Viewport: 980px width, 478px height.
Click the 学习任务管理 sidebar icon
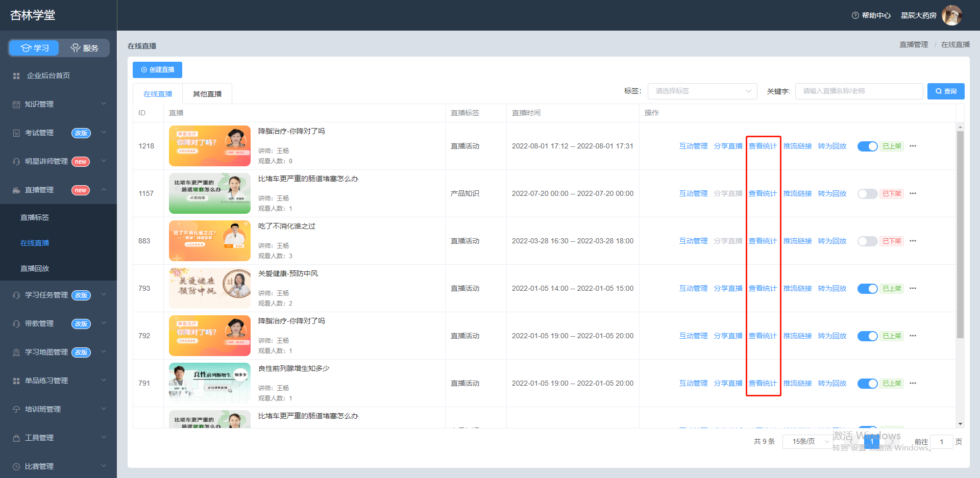click(x=16, y=295)
